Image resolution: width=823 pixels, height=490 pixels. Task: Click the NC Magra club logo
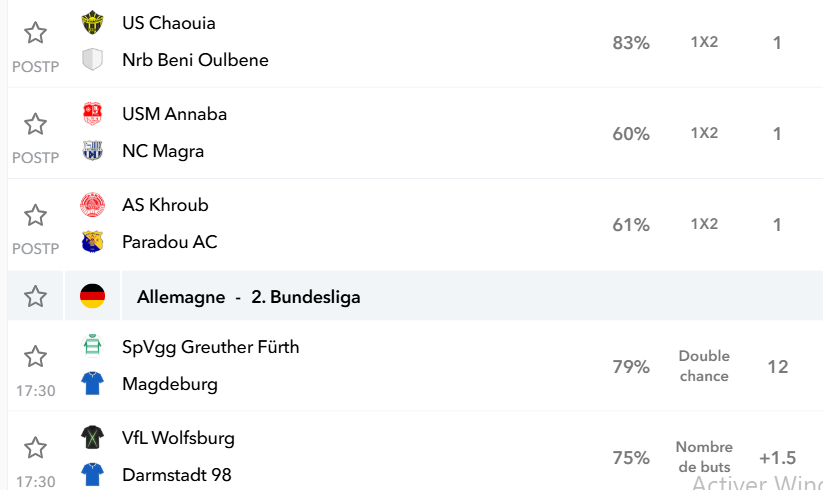tap(92, 151)
